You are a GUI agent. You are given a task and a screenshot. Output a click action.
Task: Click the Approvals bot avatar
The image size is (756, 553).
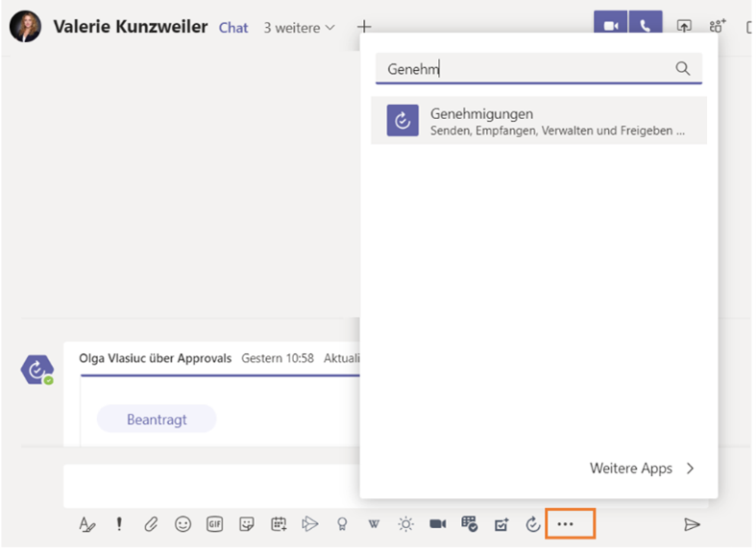(x=37, y=370)
